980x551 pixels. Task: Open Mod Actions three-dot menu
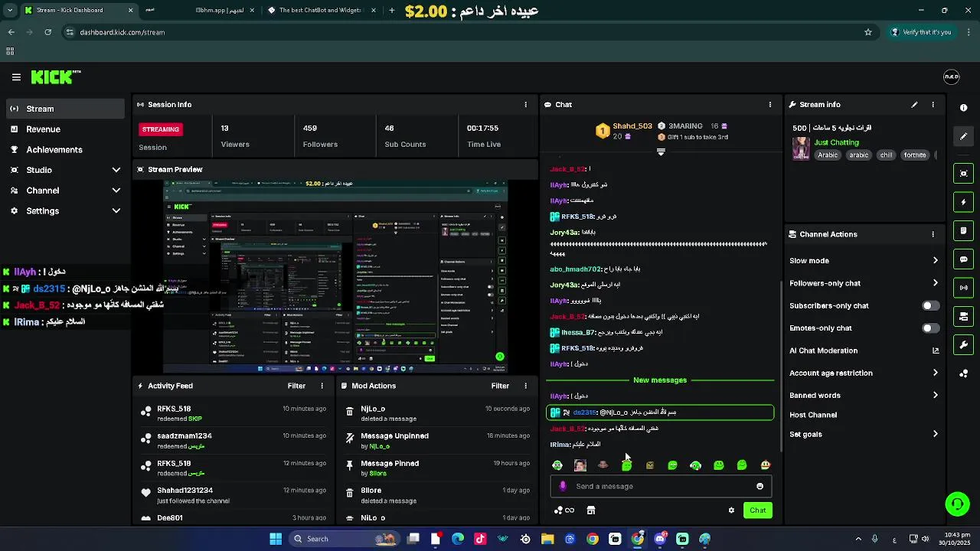[x=525, y=386]
